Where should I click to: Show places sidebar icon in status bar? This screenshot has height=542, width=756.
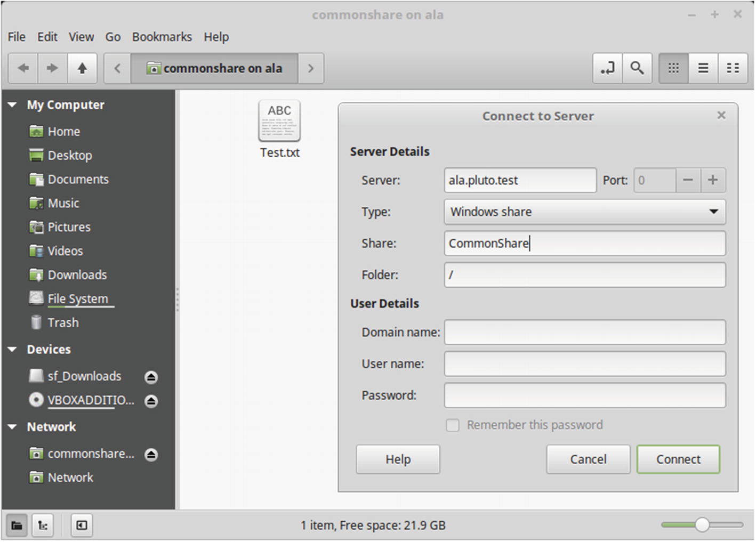coord(17,526)
